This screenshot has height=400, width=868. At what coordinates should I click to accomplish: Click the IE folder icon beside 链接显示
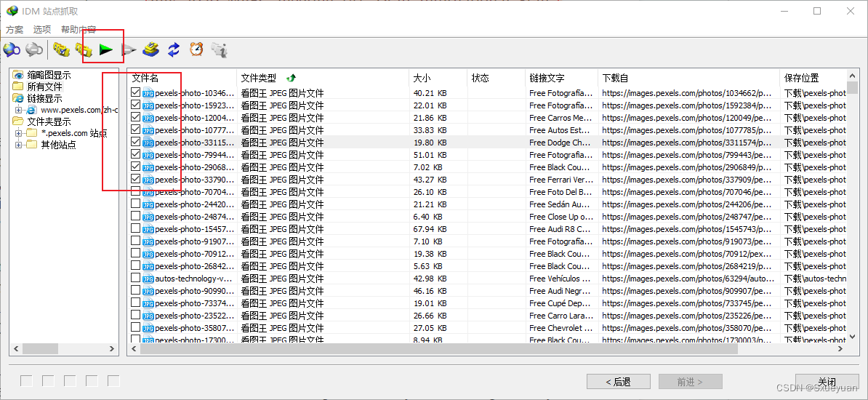(x=18, y=98)
